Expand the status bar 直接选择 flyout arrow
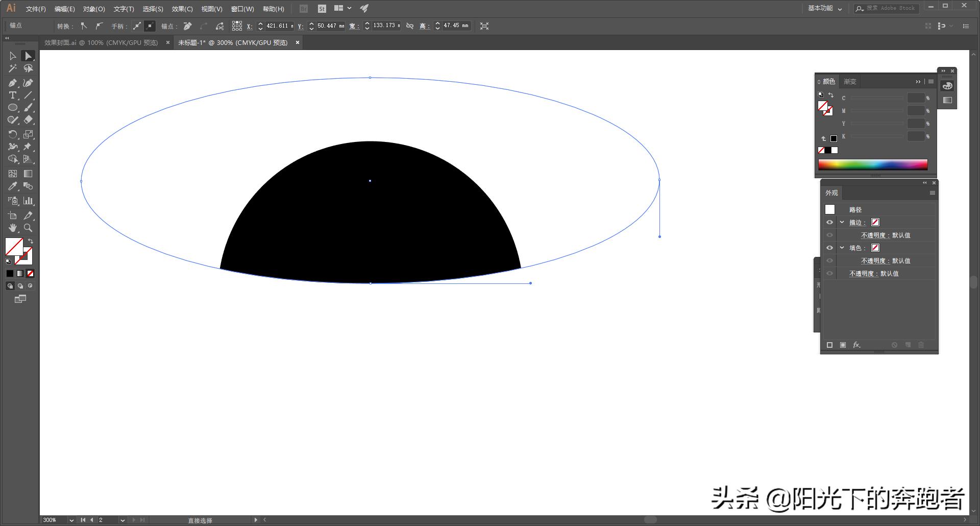Screen dimensions: 980x526 click(x=256, y=520)
